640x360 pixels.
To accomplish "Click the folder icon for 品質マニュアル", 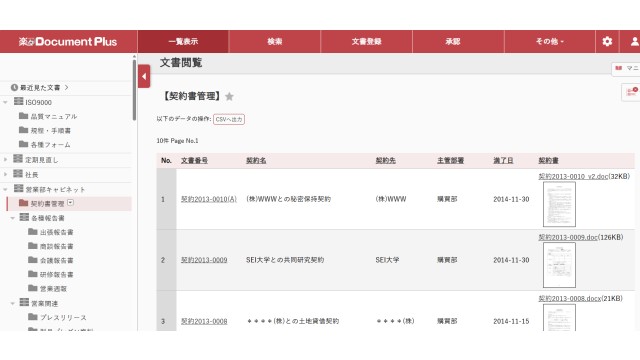I will pyautogui.click(x=24, y=116).
